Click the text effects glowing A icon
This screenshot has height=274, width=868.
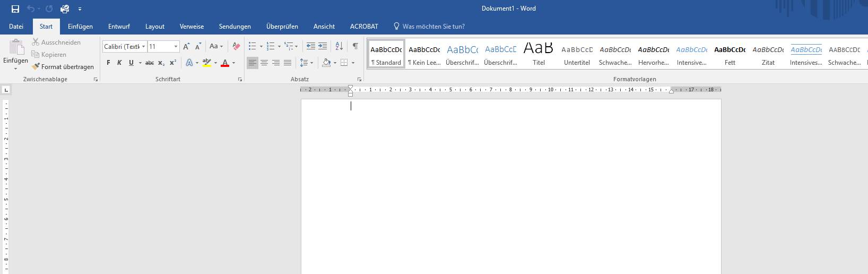point(189,63)
